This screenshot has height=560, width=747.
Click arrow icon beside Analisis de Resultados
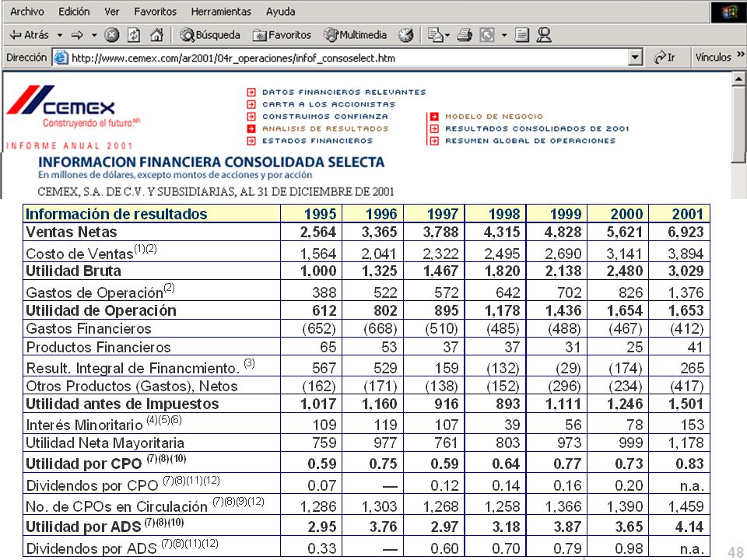(251, 128)
